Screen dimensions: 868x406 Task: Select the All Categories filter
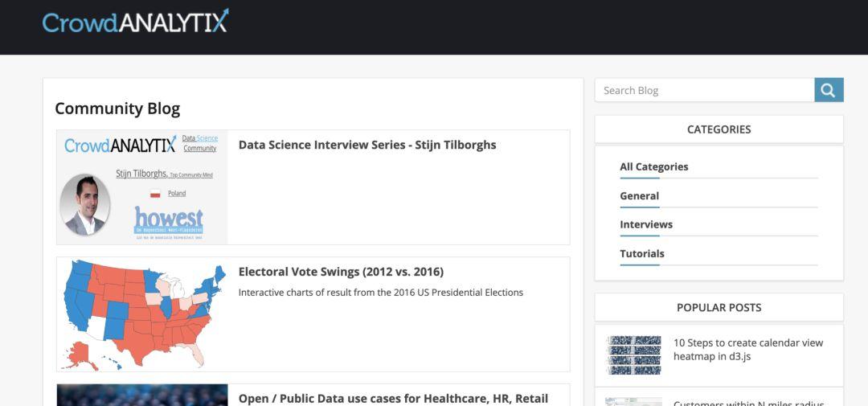(x=653, y=166)
